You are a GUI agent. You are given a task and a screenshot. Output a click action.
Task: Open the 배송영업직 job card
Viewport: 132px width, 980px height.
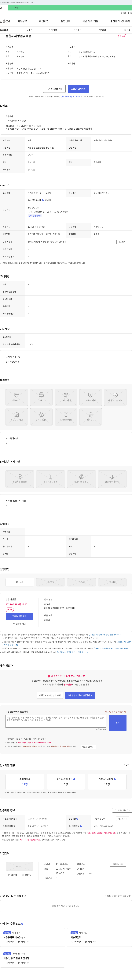tap(99, 937)
